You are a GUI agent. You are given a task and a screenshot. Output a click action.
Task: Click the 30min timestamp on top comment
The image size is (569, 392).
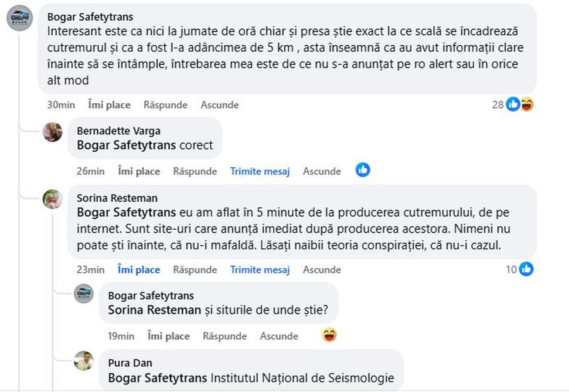tap(61, 105)
